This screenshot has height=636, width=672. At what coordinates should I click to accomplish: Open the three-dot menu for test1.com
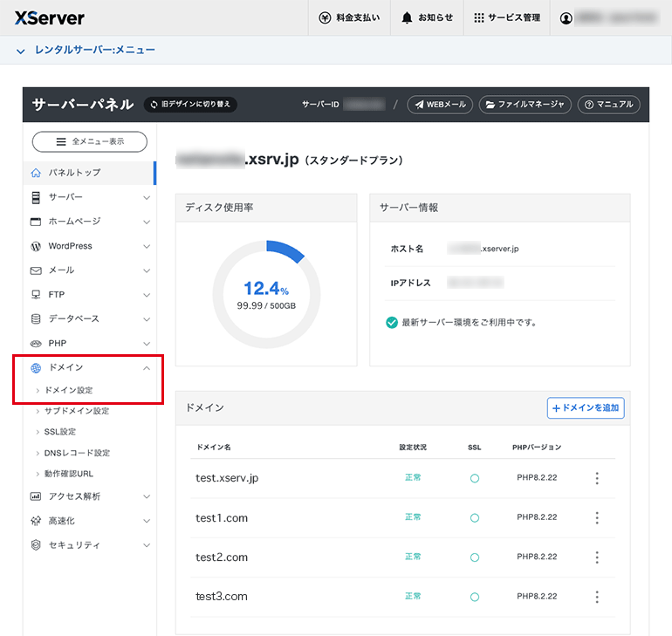(x=597, y=518)
